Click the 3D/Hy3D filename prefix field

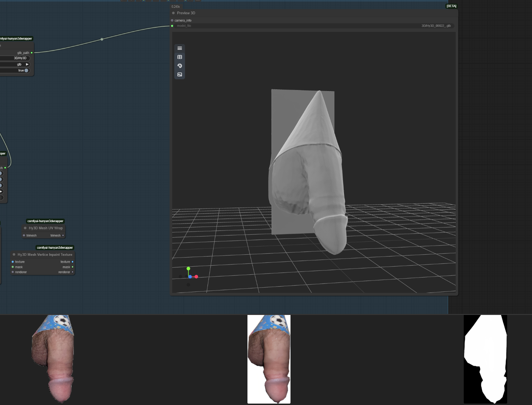[x=15, y=58]
